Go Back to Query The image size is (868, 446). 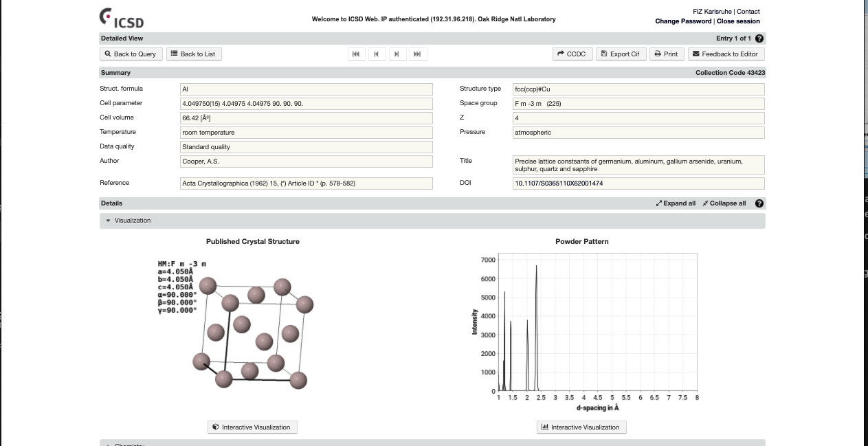pyautogui.click(x=131, y=54)
